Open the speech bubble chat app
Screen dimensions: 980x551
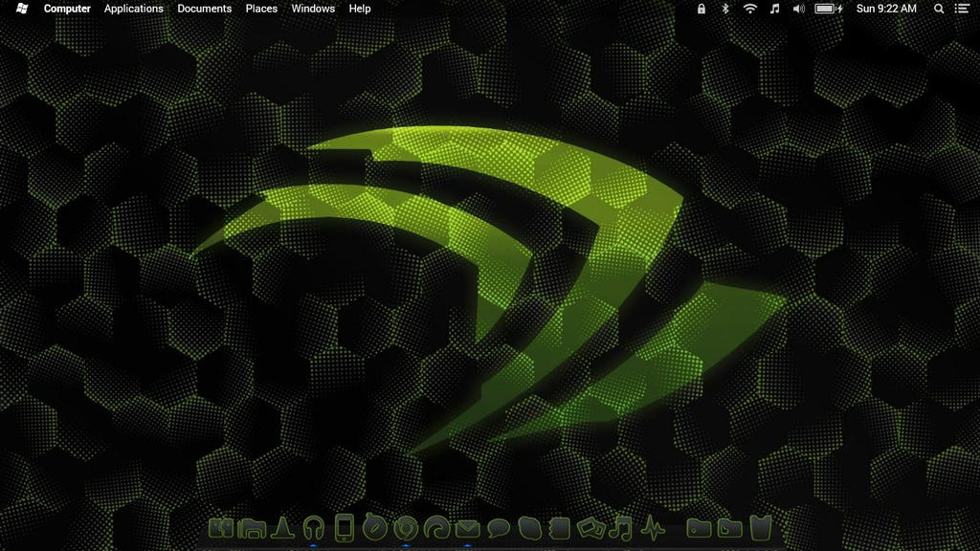[498, 529]
